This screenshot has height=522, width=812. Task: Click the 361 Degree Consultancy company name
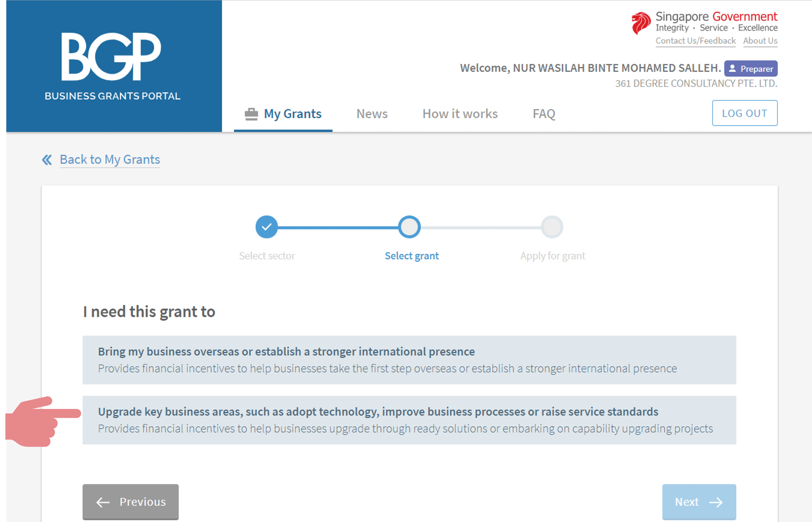tap(696, 83)
